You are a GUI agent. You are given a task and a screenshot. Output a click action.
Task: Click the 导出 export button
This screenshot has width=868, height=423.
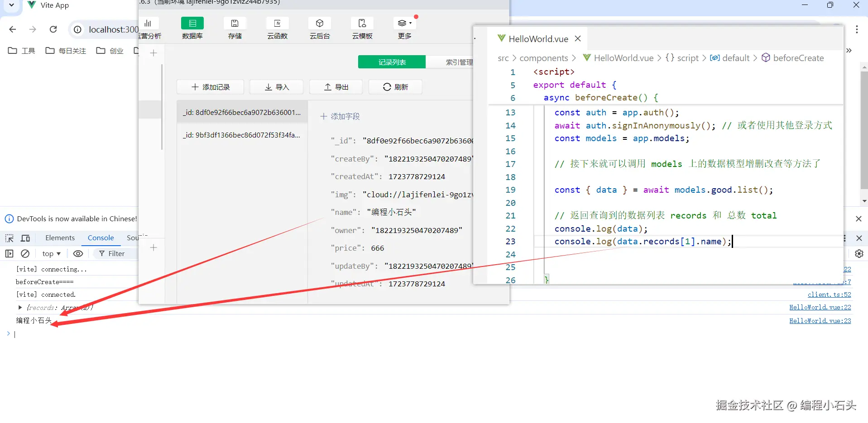[336, 87]
